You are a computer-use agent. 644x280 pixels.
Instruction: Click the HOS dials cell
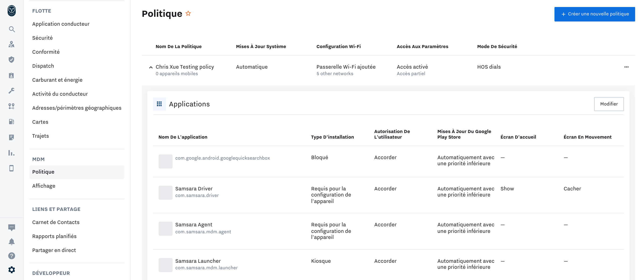pyautogui.click(x=489, y=67)
